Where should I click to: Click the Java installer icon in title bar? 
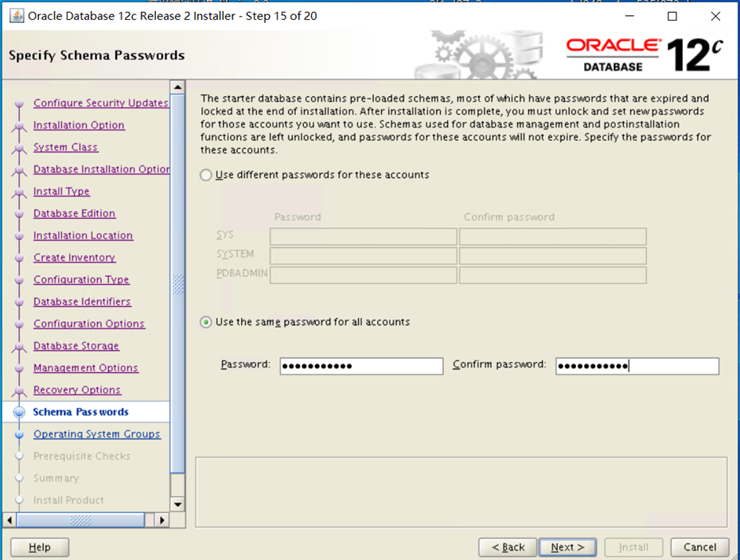click(x=16, y=16)
